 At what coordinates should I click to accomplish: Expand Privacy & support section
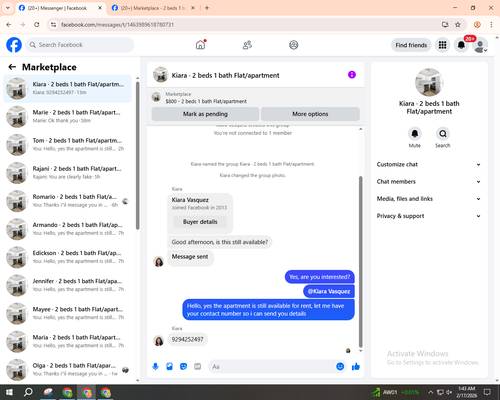tap(429, 216)
